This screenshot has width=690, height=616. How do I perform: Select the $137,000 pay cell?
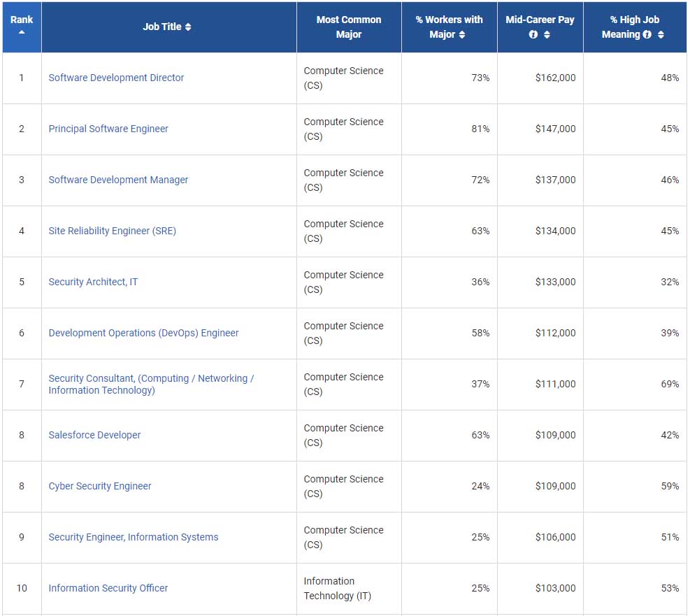pyautogui.click(x=540, y=180)
